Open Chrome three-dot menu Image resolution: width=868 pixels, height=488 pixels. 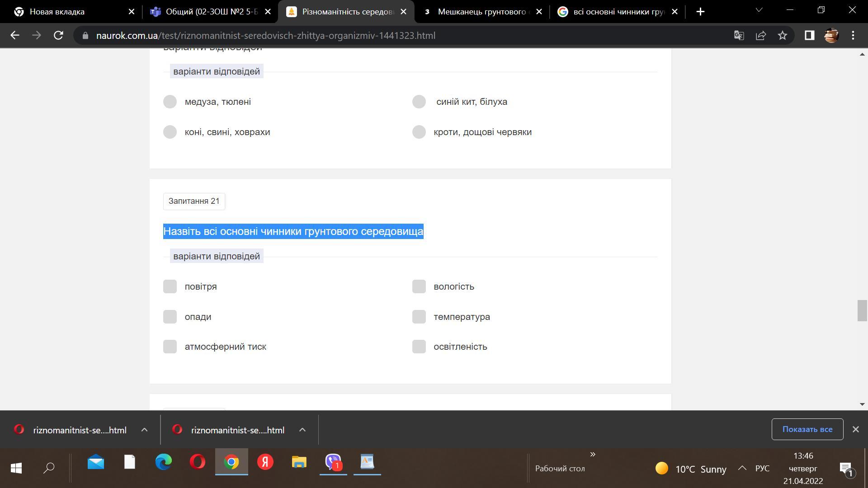pos(853,35)
